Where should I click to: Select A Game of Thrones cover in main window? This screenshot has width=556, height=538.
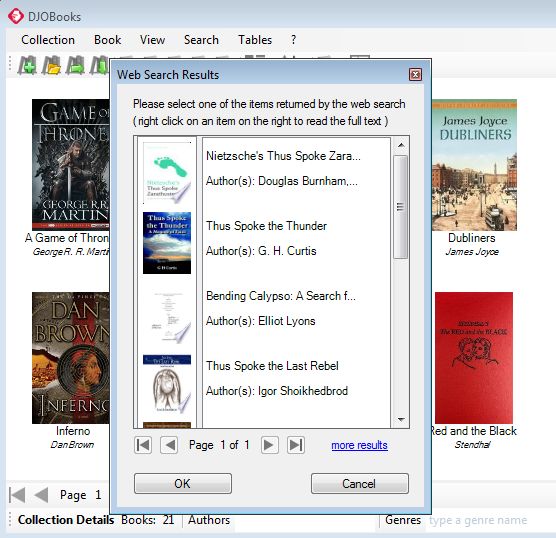coord(71,165)
